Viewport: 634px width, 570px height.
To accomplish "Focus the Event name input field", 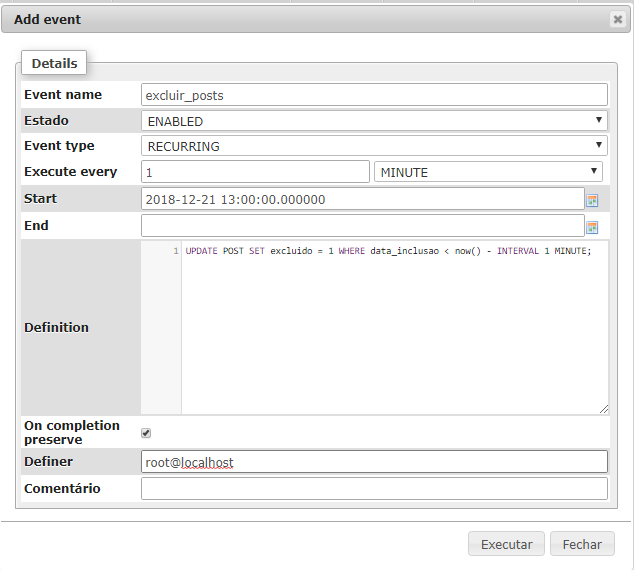I will pyautogui.click(x=374, y=95).
